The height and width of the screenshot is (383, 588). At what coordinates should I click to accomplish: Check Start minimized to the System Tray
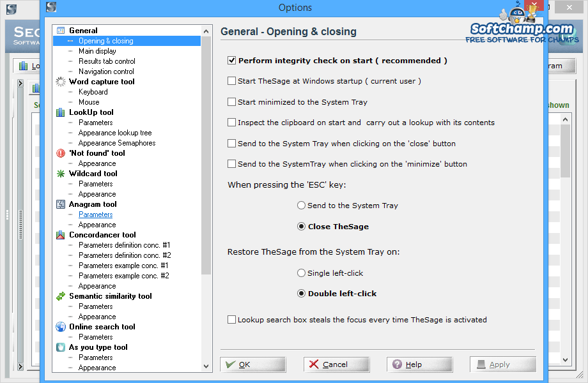(232, 102)
